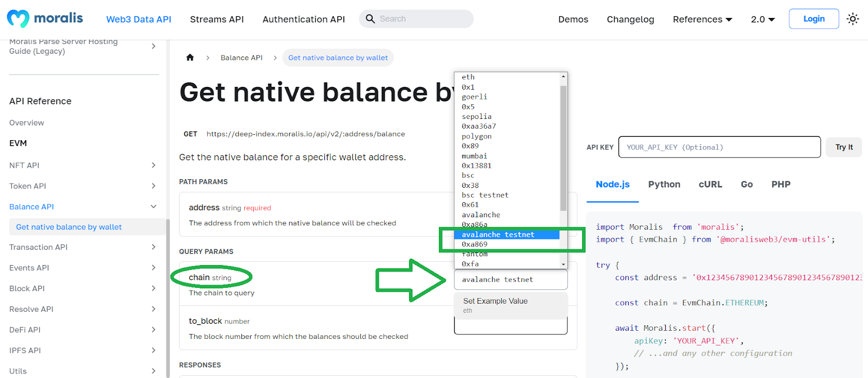Open the 2.0 version dropdown

(x=763, y=20)
